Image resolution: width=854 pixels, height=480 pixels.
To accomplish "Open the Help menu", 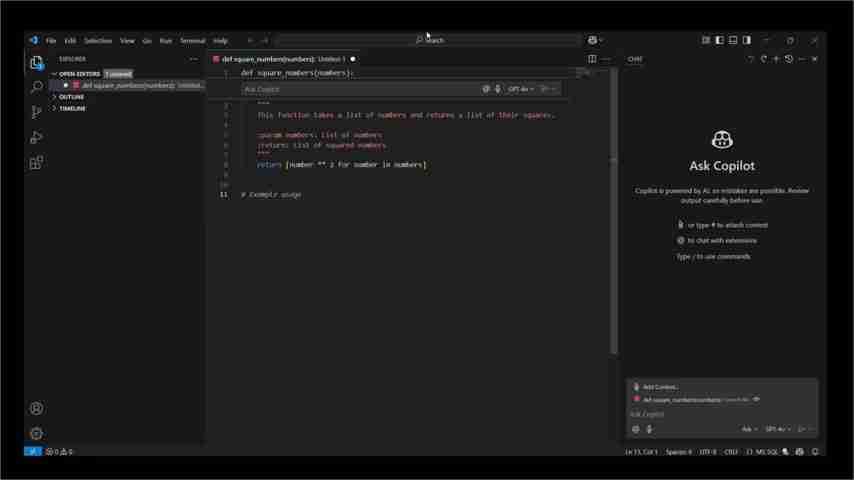I will tap(220, 40).
